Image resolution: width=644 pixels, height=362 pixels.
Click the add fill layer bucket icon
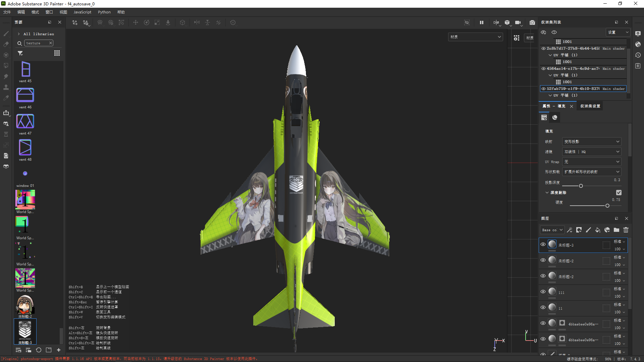[598, 230]
